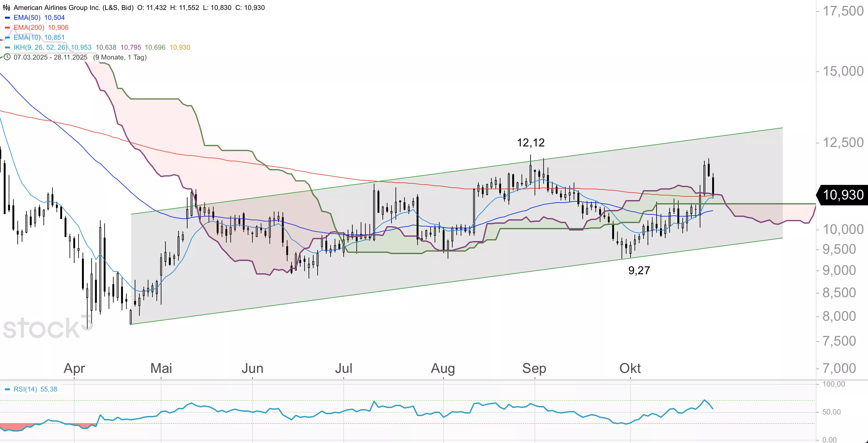Viewport: 868px width, 443px height.
Task: Click the IKH teal legend marker
Action: (7, 47)
